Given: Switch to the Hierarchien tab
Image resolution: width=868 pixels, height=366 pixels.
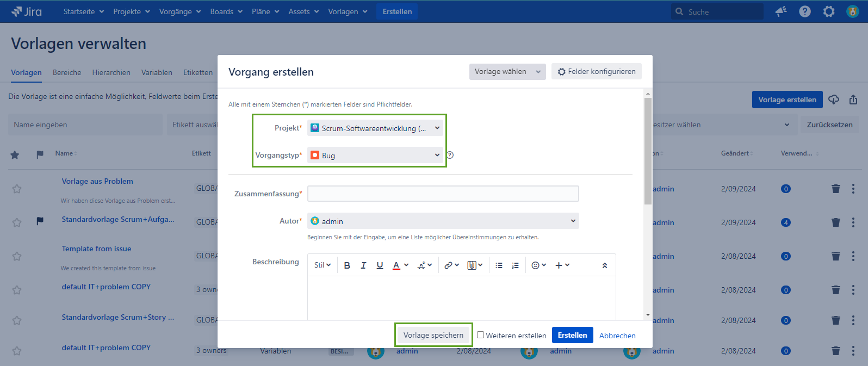Looking at the screenshot, I should coord(111,72).
